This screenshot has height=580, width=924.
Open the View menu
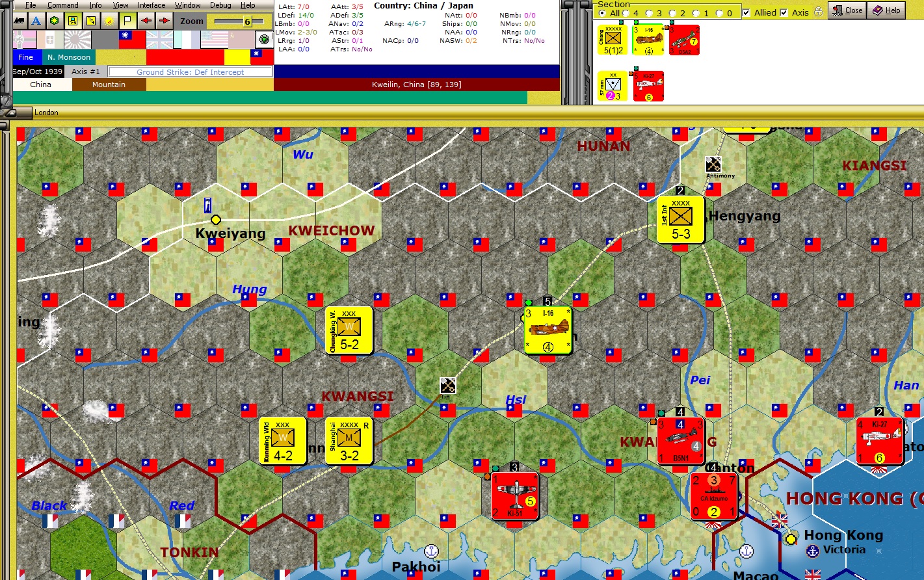point(121,5)
